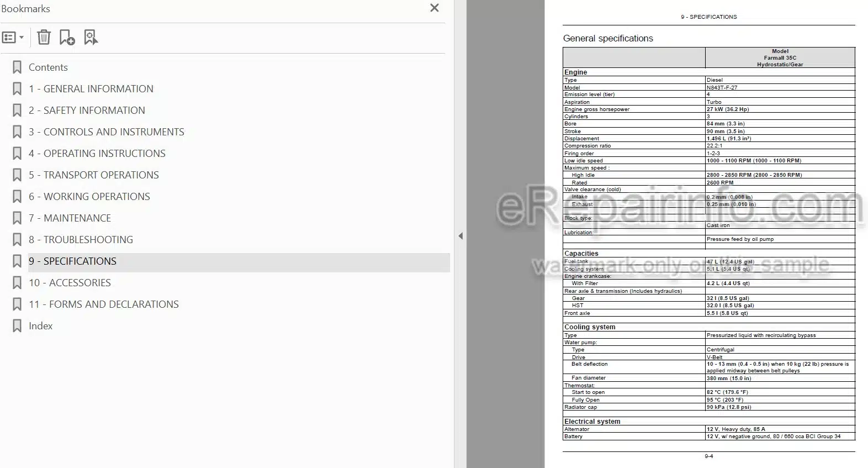Click bookmark icon beside 3 - CONTROLS AND INSTRUMENTS

click(17, 132)
